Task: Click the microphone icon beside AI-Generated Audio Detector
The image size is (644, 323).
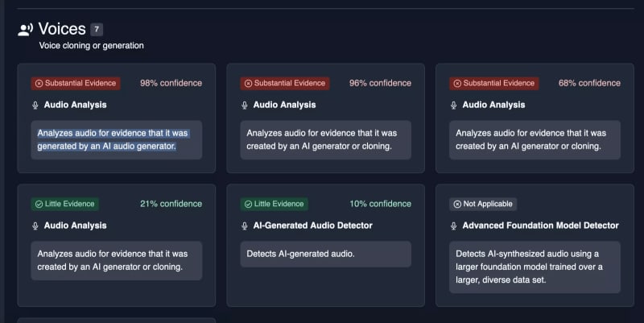Action: (245, 226)
